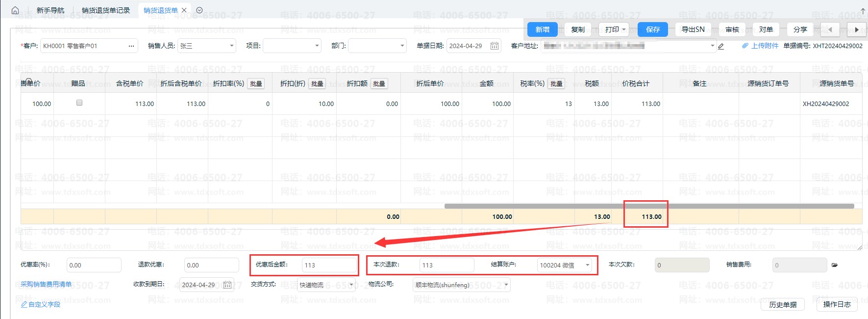This screenshot has width=868, height=319.
Task: Switch to the 新手导航 tab
Action: (x=50, y=10)
